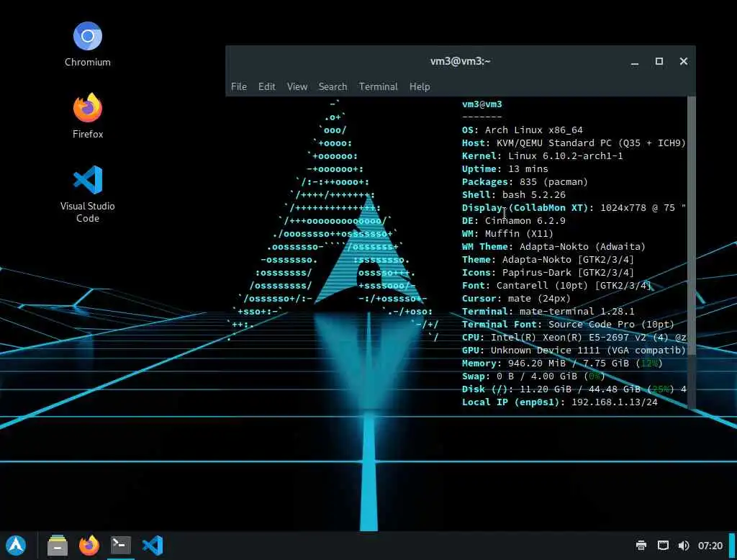The width and height of the screenshot is (737, 560).
Task: Click the 'Uptime: 13 mins' line
Action: click(x=505, y=169)
